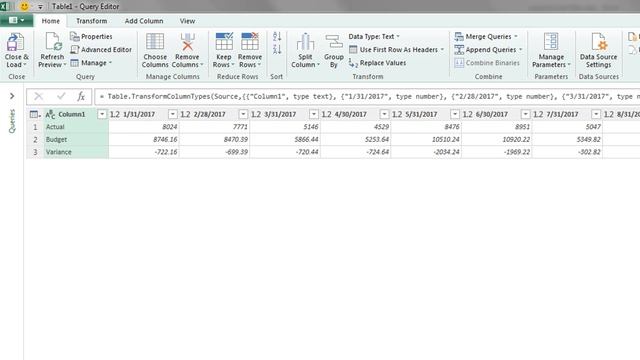The width and height of the screenshot is (640, 360).
Task: Select the Budget row cell
Action: tap(76, 140)
